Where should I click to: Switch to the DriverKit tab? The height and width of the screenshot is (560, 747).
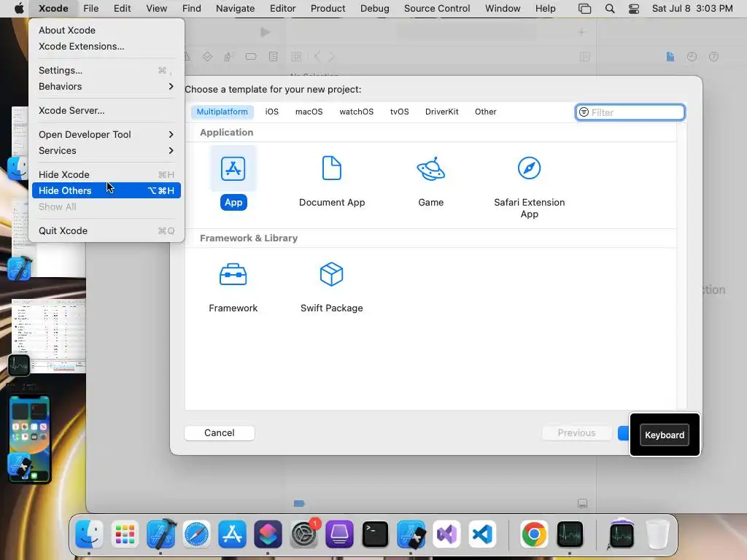(x=441, y=112)
